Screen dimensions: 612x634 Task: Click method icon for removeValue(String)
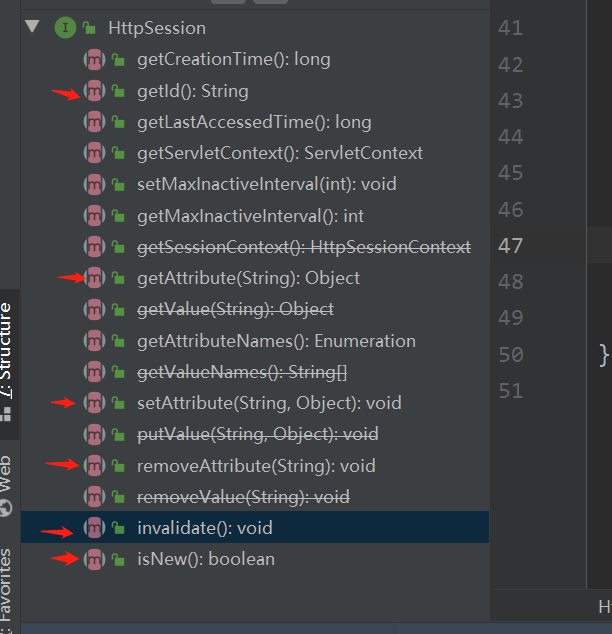[x=94, y=497]
